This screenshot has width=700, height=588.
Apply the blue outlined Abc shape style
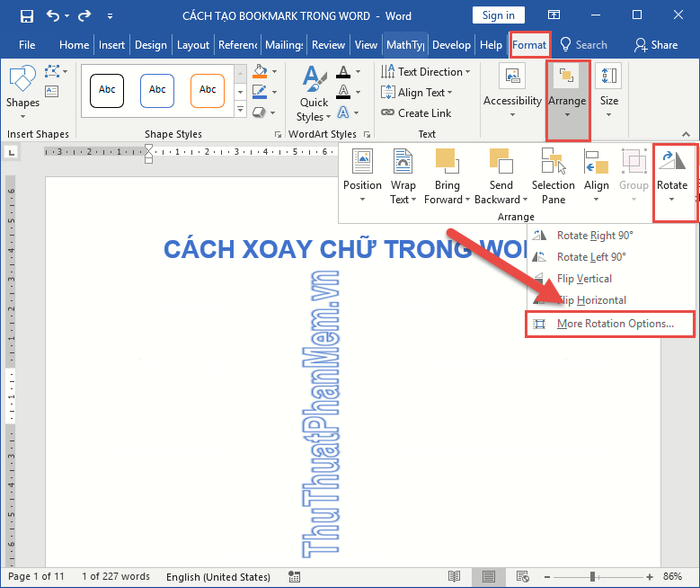point(157,91)
